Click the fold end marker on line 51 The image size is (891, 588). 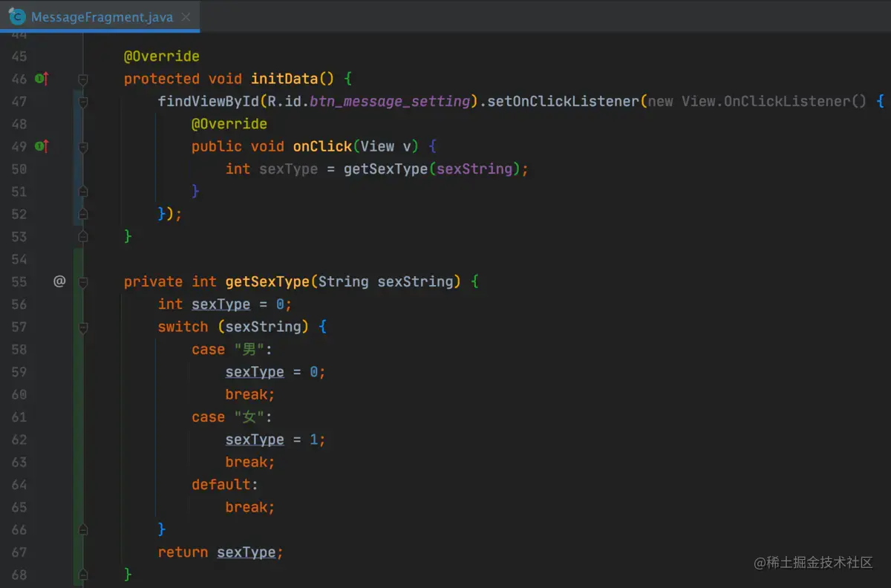[83, 192]
